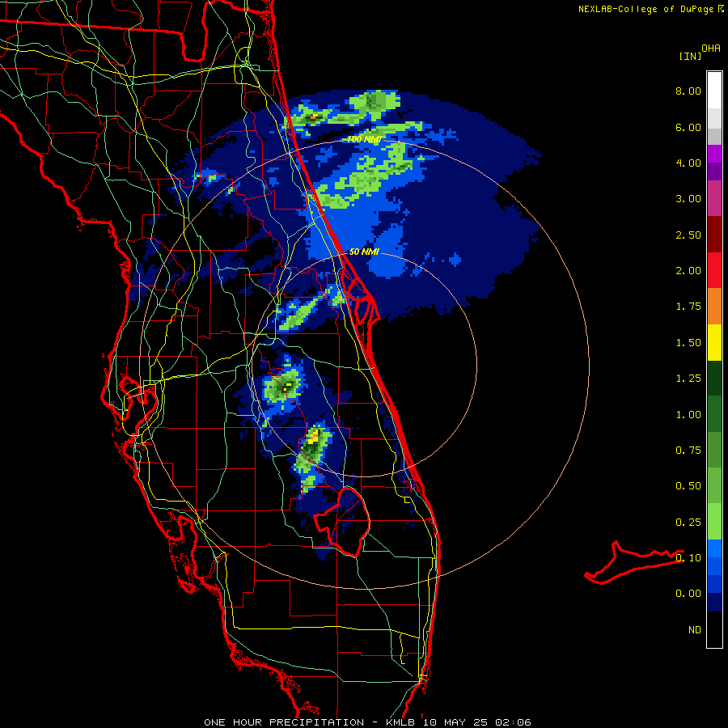The image size is (728, 728).
Task: Click the Lake Okeechobee red outline
Action: point(342,522)
